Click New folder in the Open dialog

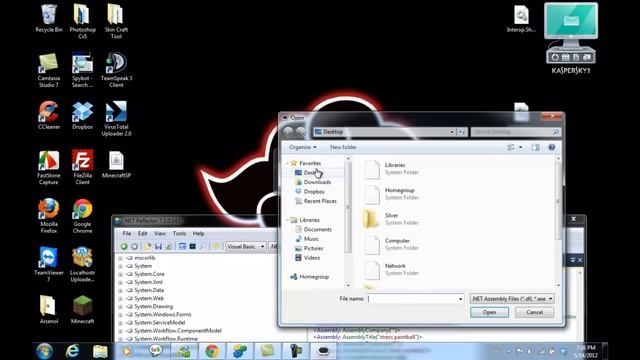[x=343, y=147]
